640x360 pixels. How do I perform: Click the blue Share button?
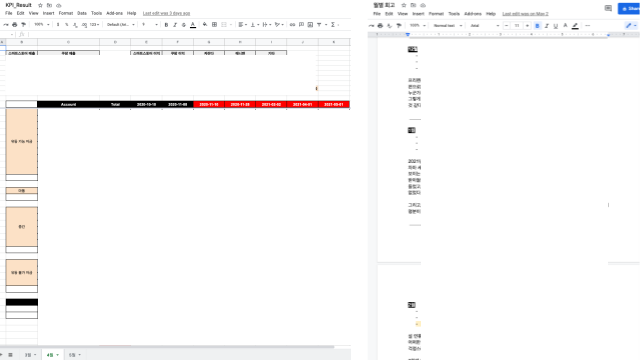click(x=629, y=9)
